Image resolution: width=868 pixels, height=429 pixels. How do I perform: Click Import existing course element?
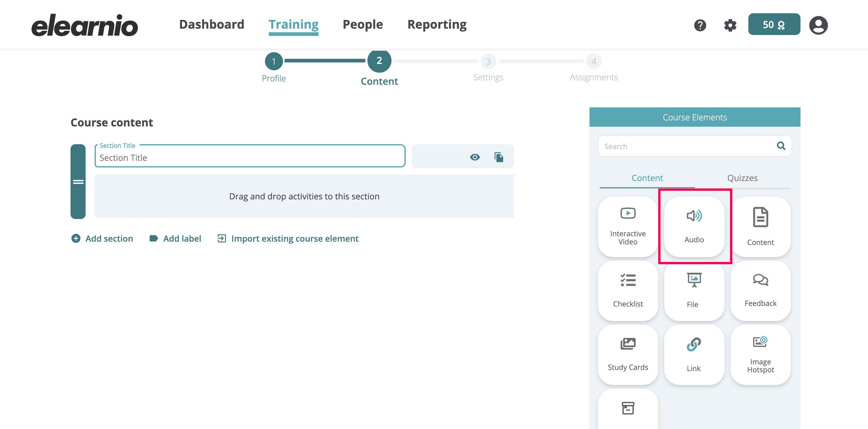288,238
